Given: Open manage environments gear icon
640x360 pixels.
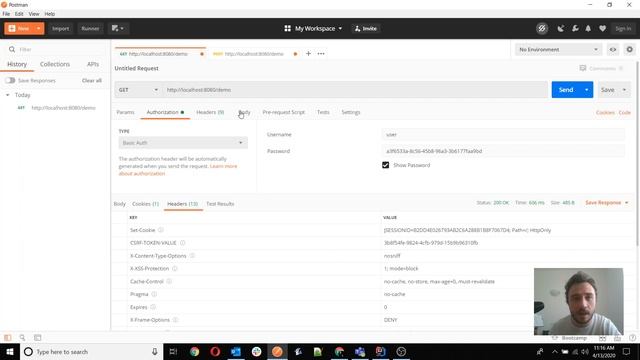Looking at the screenshot, I should click(x=629, y=49).
